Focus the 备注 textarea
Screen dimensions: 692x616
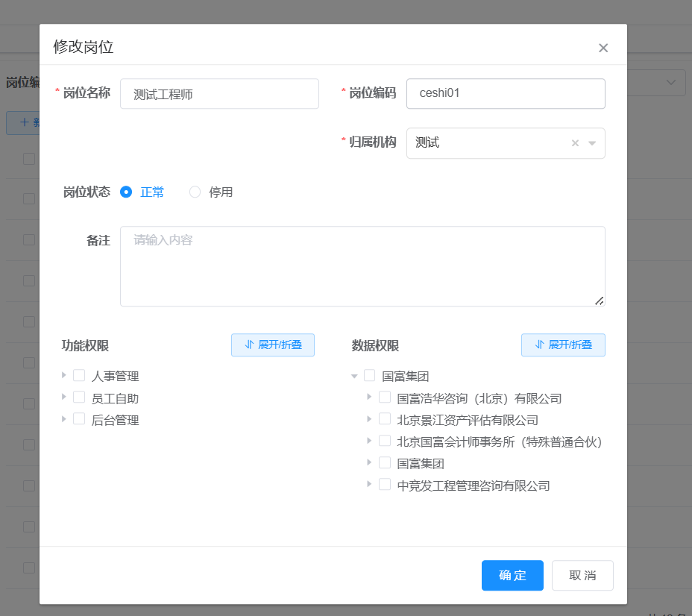pos(362,266)
